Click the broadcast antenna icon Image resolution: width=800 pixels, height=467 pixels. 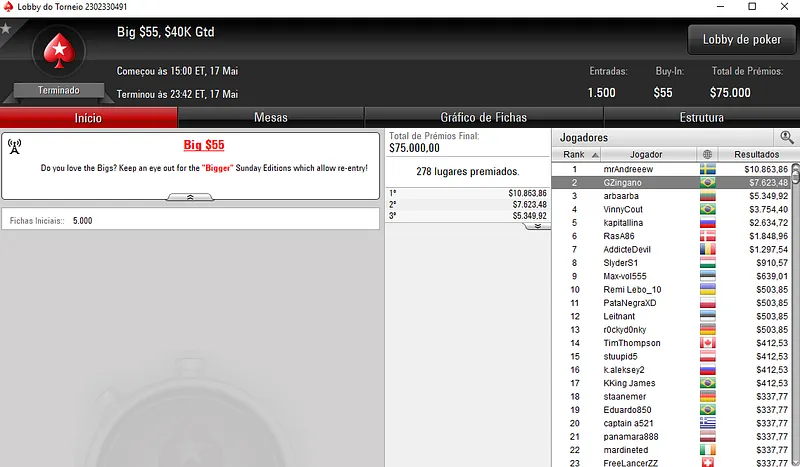pos(15,146)
